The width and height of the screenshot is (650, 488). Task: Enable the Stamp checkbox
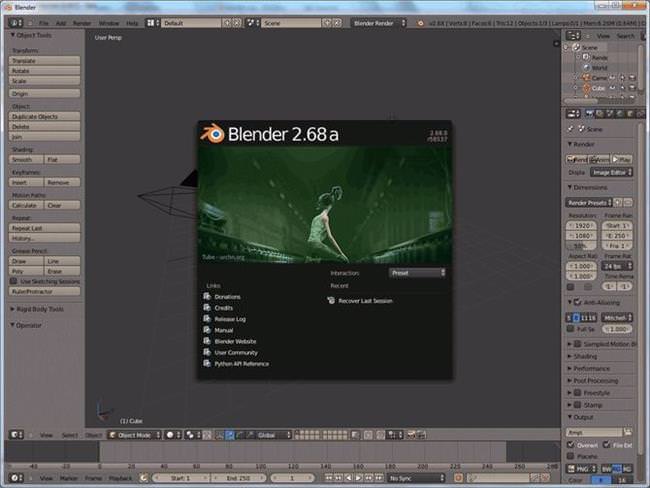[577, 405]
